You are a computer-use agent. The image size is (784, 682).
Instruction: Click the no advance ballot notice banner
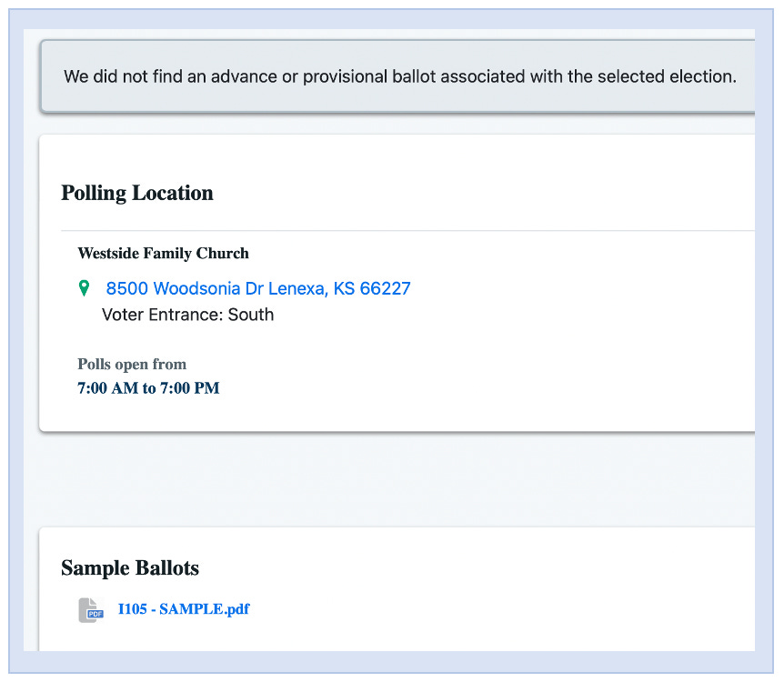[399, 77]
